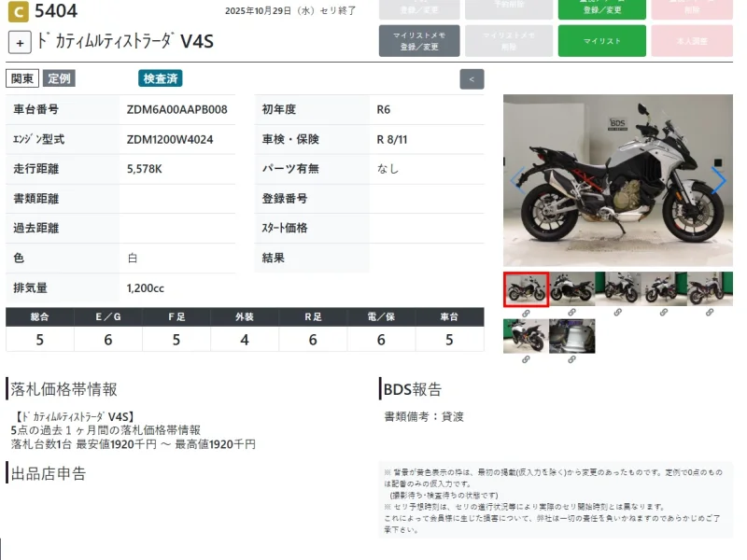Open link icon under third thumbnail
The width and height of the screenshot is (747, 560).
pyautogui.click(x=617, y=312)
